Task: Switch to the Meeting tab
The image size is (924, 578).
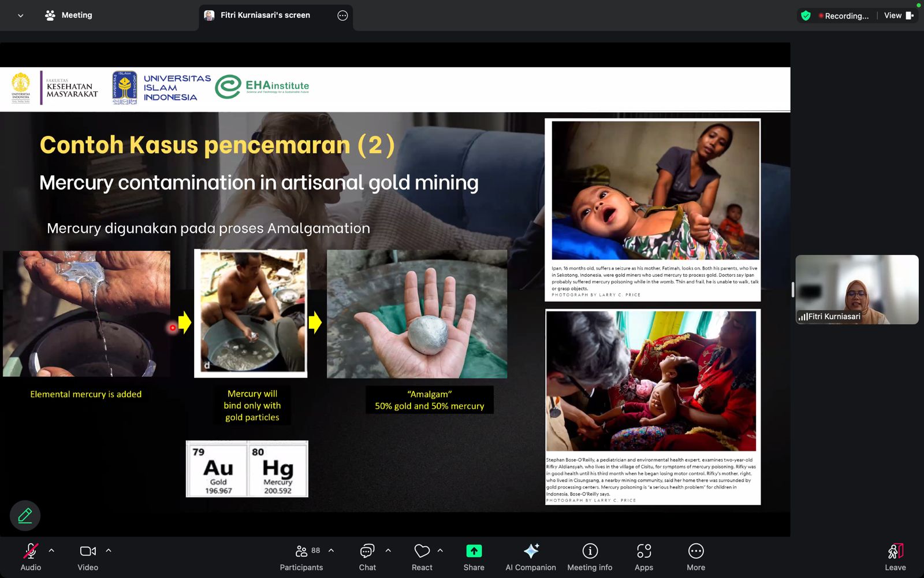Action: (x=69, y=16)
